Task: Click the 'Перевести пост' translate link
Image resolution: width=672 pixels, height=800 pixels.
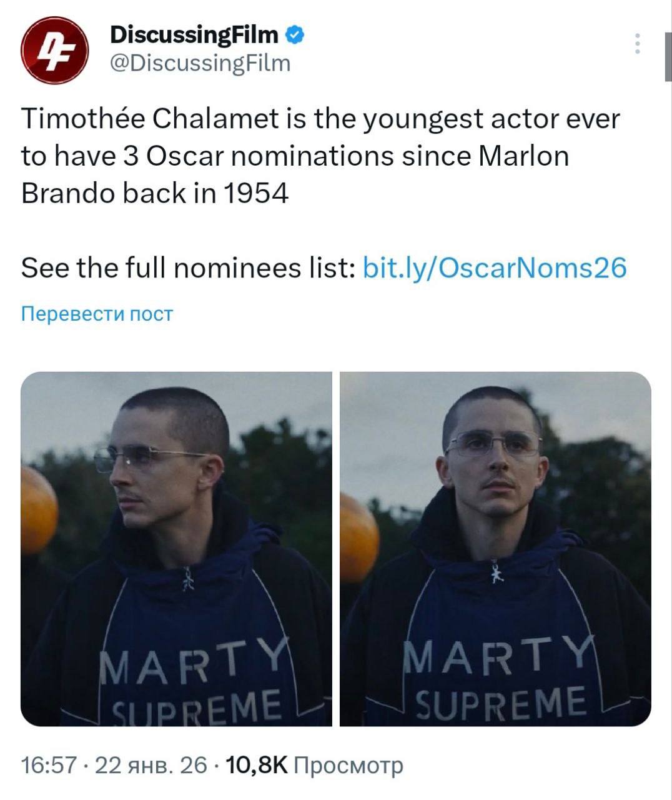Action: [97, 313]
